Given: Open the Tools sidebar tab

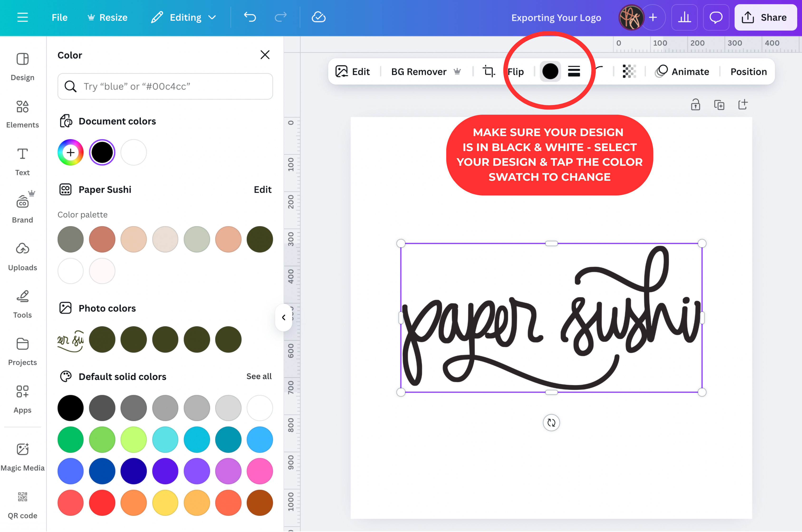Looking at the screenshot, I should (x=22, y=304).
